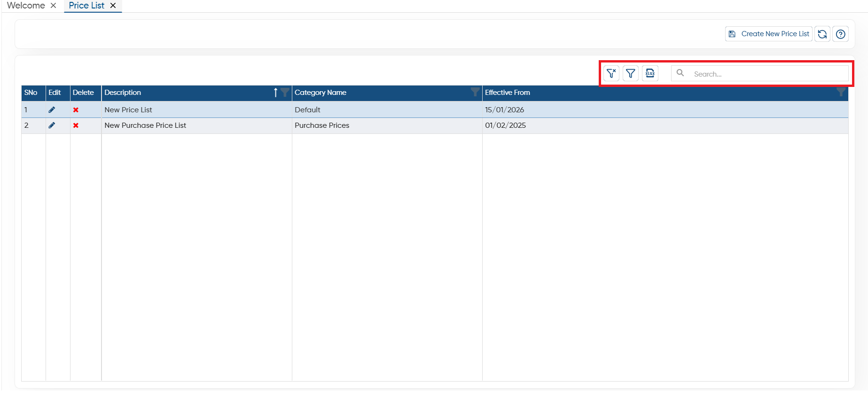Sort by Category Name header
The width and height of the screenshot is (868, 398).
click(x=321, y=93)
